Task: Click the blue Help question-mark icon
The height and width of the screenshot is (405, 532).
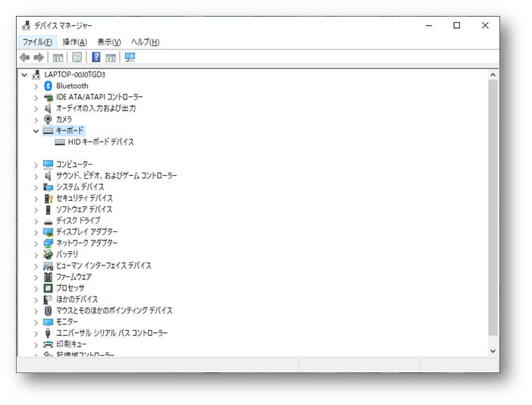Action: tap(96, 57)
